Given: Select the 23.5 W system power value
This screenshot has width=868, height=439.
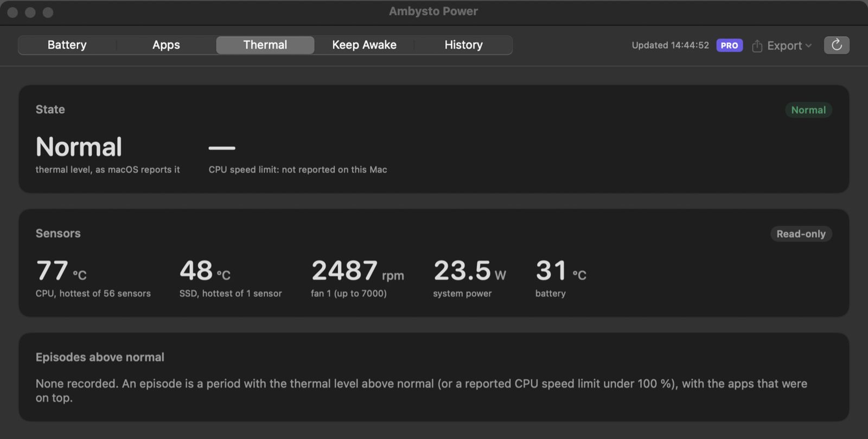Looking at the screenshot, I should click(x=469, y=270).
